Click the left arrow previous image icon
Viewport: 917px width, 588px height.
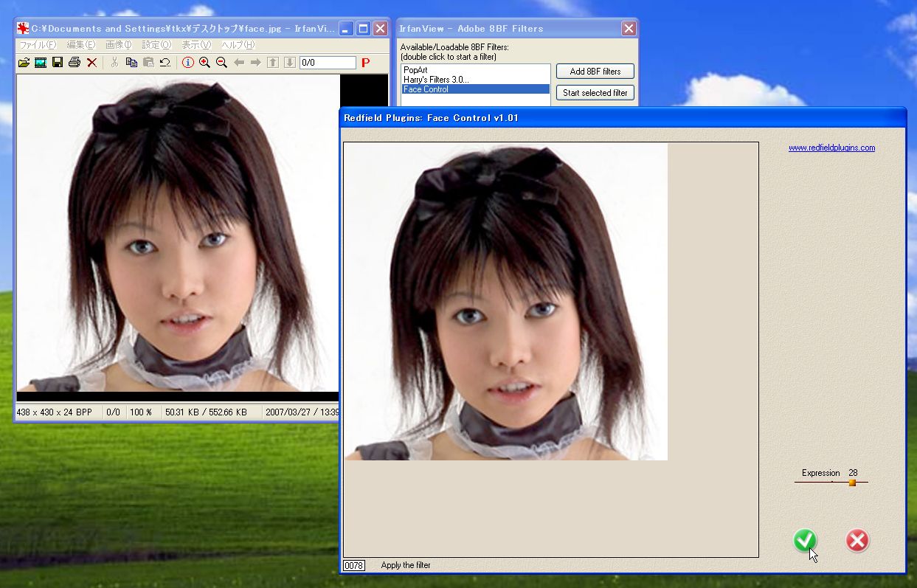[239, 63]
